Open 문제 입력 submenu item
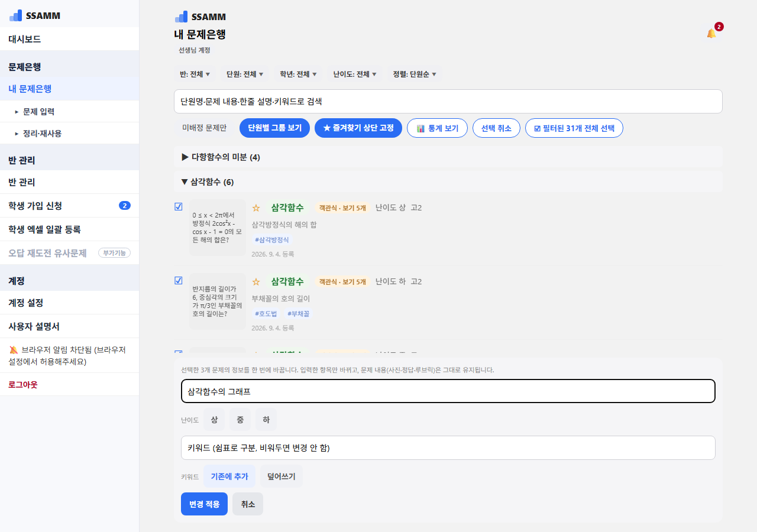Screen dimensions: 757x532 pyautogui.click(x=70, y=111)
